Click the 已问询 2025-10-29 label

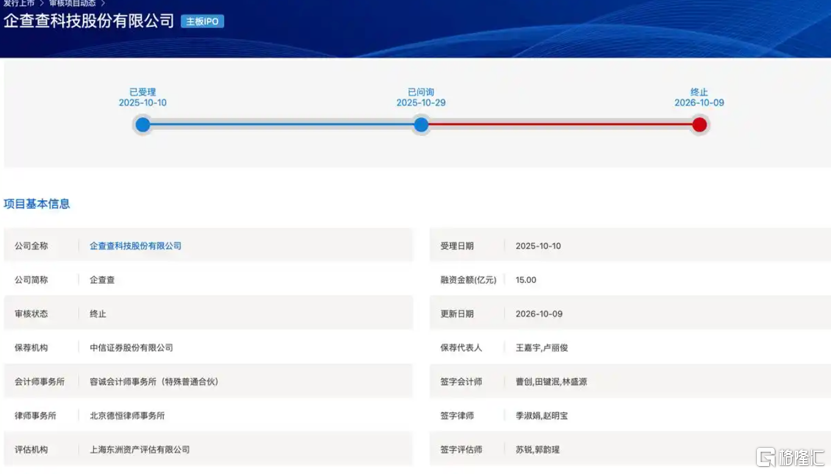coord(421,98)
